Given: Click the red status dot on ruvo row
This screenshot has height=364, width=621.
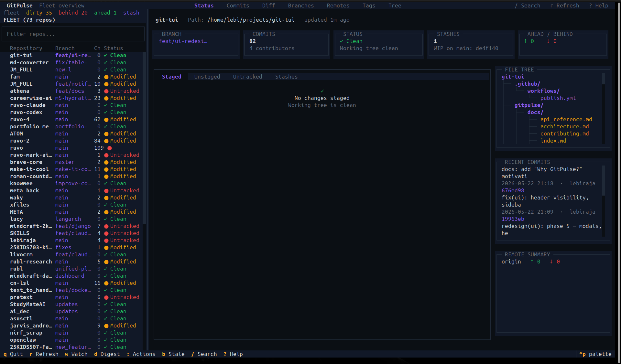Looking at the screenshot, I should pyautogui.click(x=110, y=148).
